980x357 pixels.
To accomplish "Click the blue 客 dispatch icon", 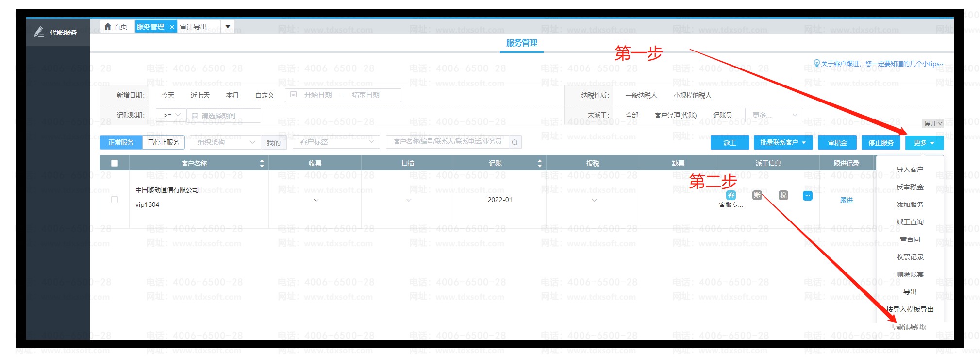I will [731, 195].
